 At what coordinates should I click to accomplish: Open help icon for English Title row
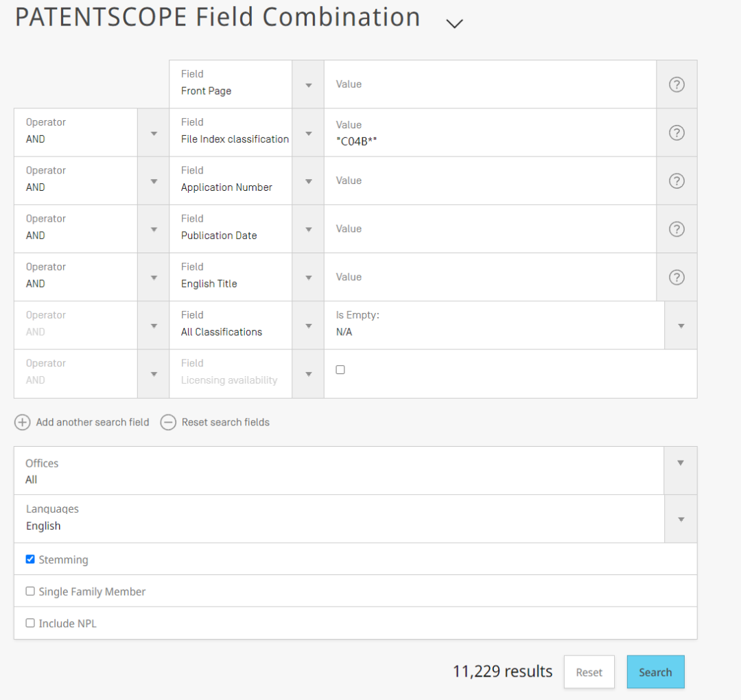click(677, 277)
